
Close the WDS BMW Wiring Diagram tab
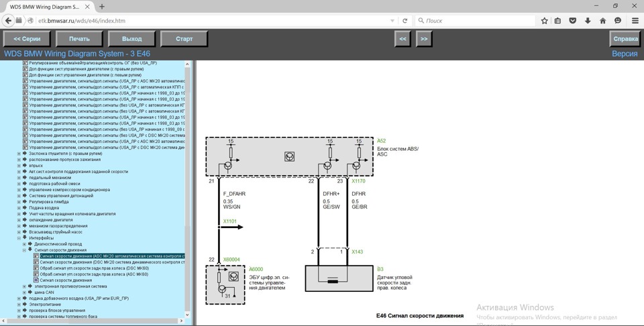coord(87,7)
